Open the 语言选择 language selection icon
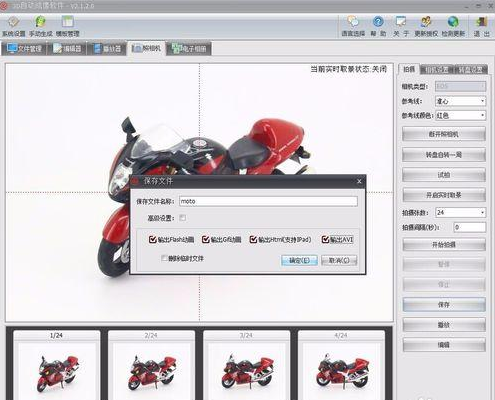 [353, 26]
